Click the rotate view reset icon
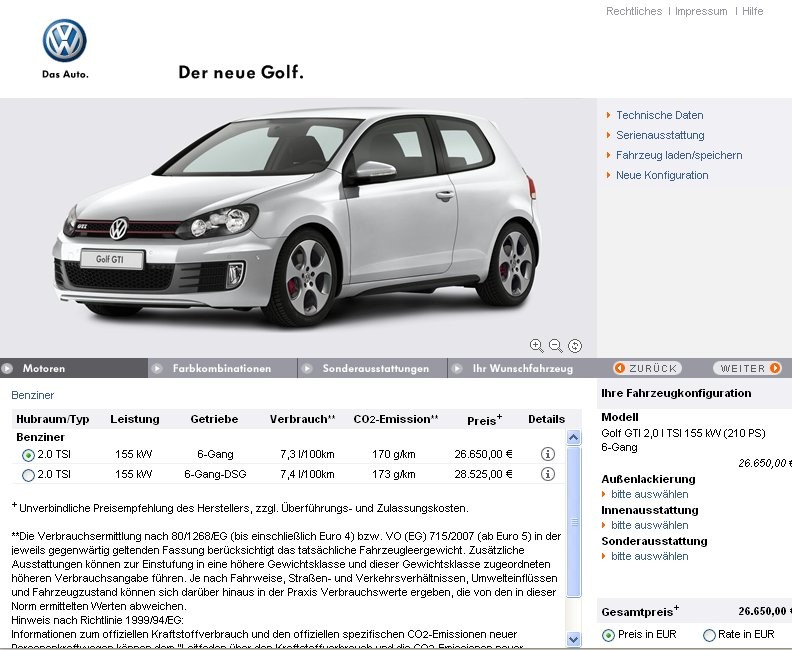The height and width of the screenshot is (650, 792). coord(575,346)
